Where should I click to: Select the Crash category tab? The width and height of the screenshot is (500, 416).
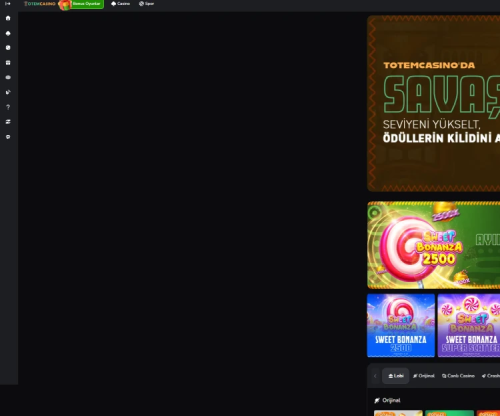pyautogui.click(x=491, y=376)
